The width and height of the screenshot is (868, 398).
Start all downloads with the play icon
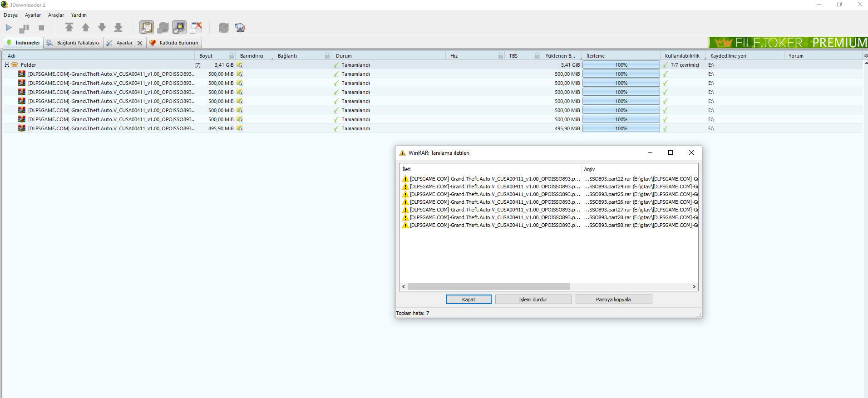(x=9, y=28)
